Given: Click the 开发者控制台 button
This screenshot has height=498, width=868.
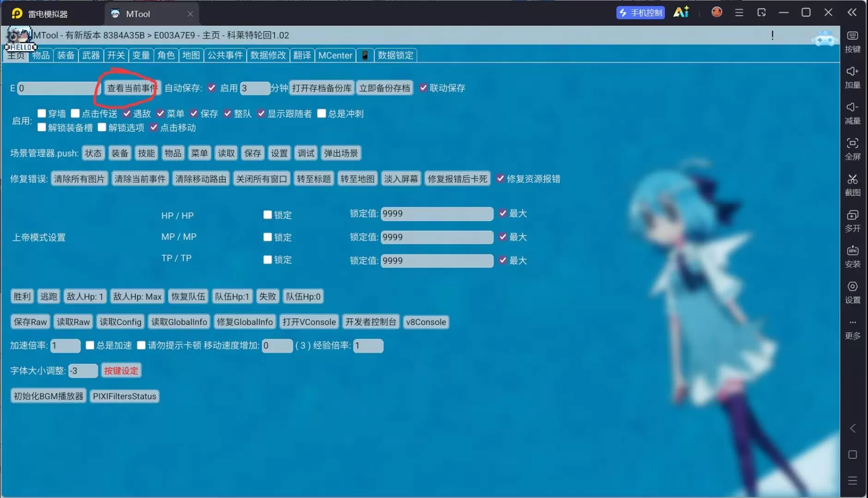Looking at the screenshot, I should point(371,322).
